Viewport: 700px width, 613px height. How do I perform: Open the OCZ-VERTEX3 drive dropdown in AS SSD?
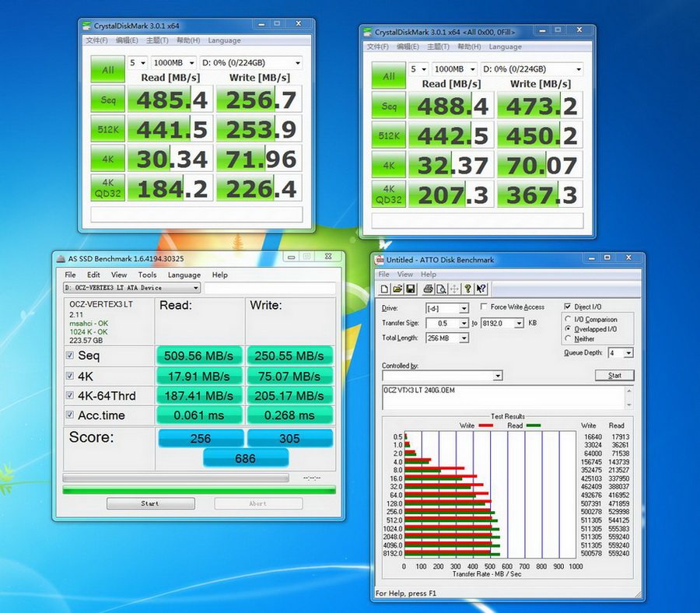[x=195, y=288]
